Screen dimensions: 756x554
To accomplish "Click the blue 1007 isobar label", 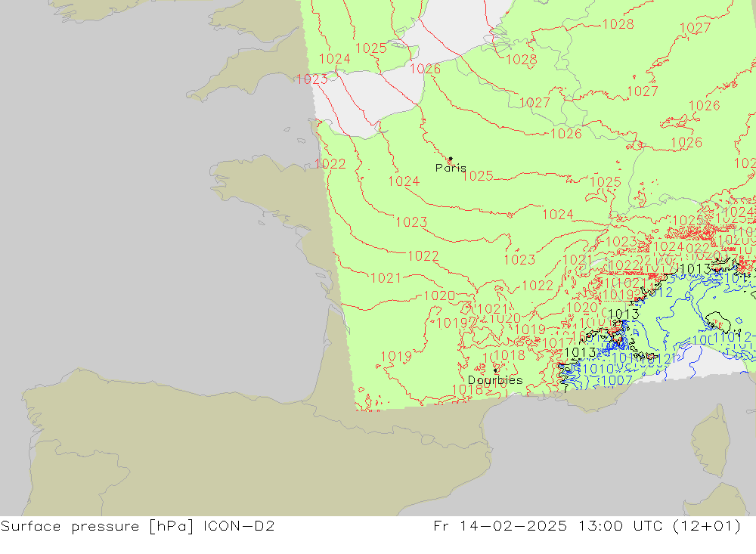I will click(x=617, y=380).
